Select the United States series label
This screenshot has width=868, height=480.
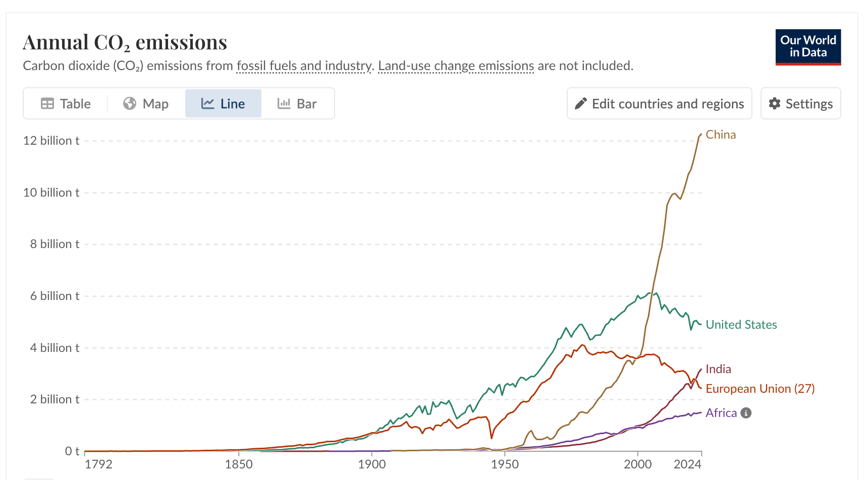[741, 325]
